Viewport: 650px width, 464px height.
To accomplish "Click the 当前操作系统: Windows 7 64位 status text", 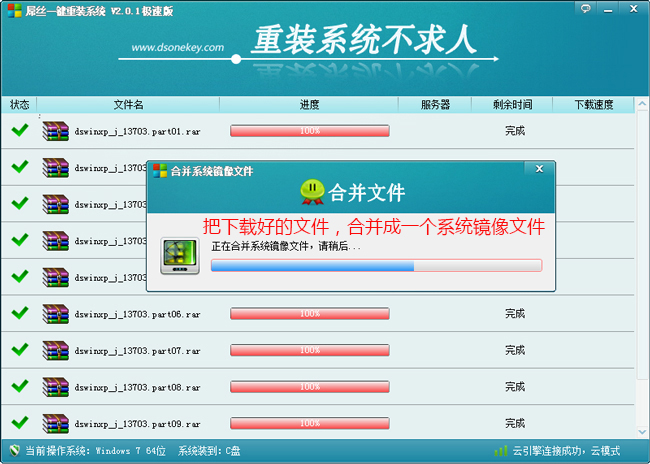I will pyautogui.click(x=96, y=451).
